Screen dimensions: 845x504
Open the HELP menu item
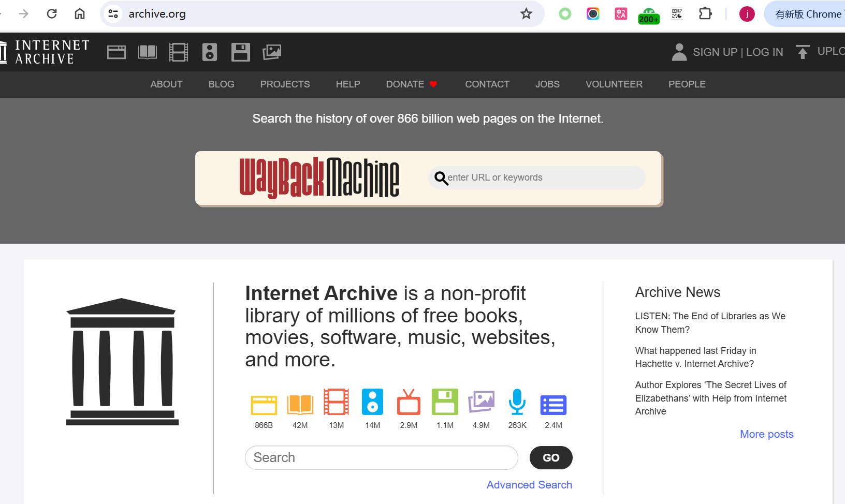coord(348,84)
